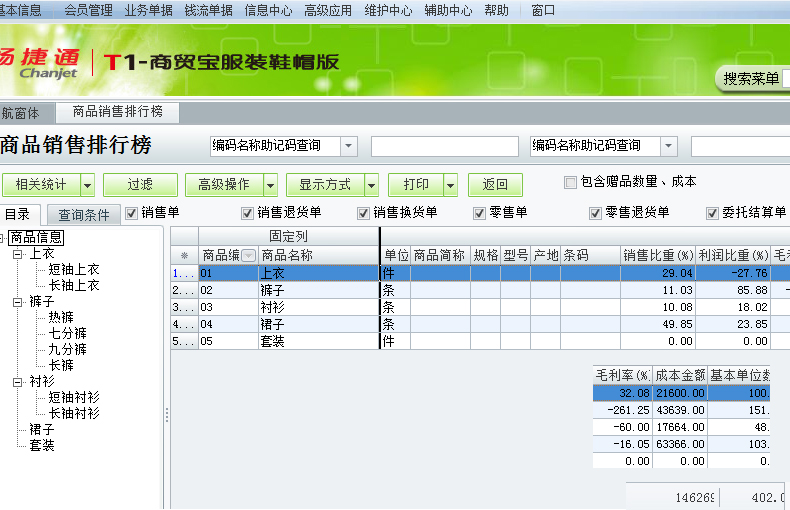Select 长袖上衣 in the tree
Screen dimensions: 790x510
pyautogui.click(x=74, y=285)
